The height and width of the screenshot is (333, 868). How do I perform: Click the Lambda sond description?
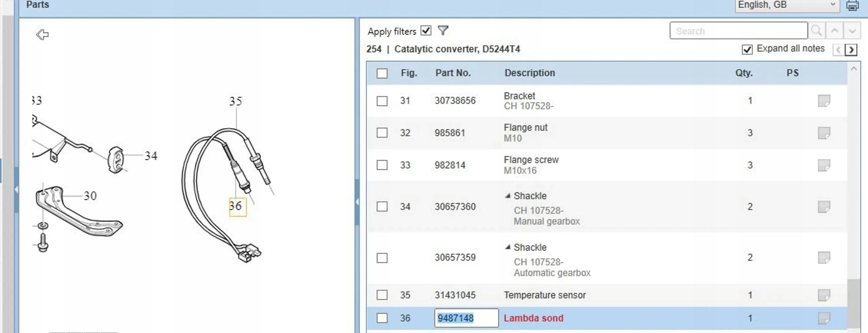533,318
